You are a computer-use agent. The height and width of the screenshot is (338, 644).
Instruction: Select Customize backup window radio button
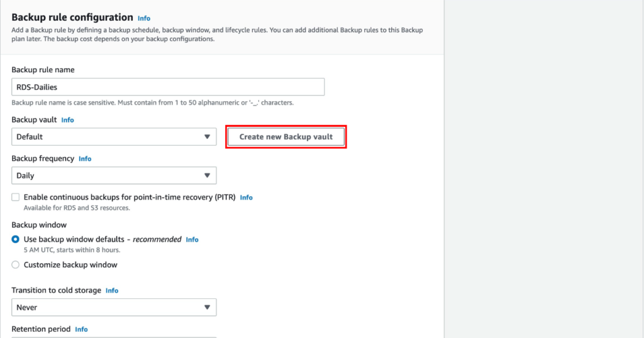16,264
